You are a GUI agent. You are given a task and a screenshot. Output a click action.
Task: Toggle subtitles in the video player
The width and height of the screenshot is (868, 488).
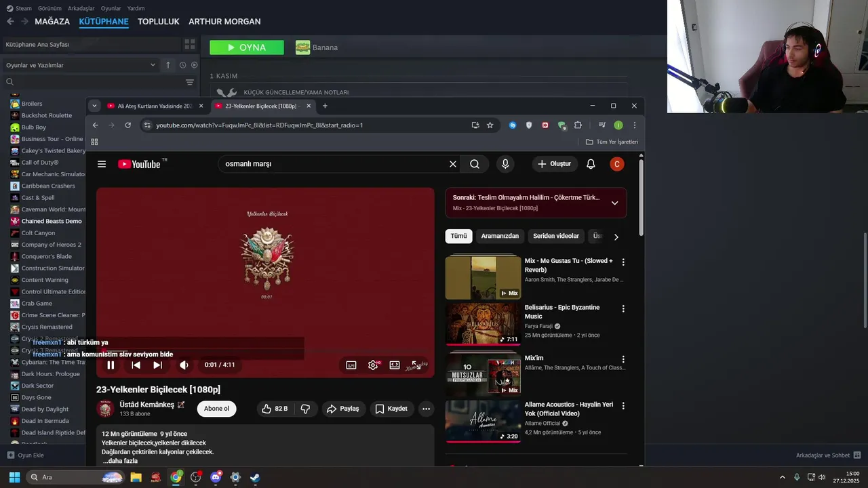click(351, 365)
